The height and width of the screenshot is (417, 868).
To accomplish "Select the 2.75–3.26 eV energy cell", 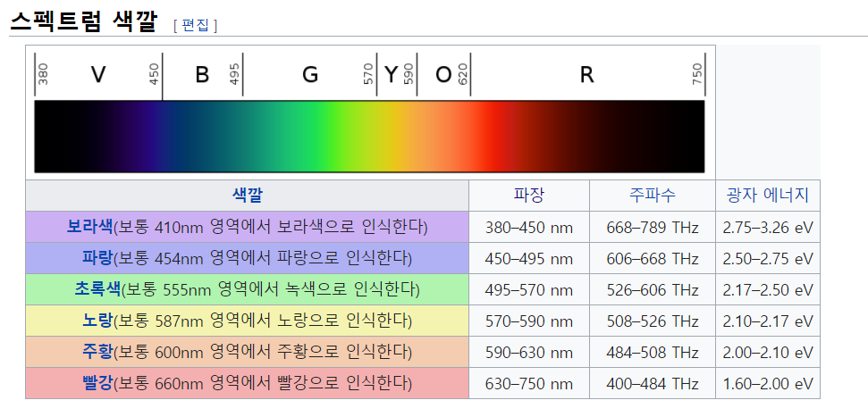I will (767, 227).
